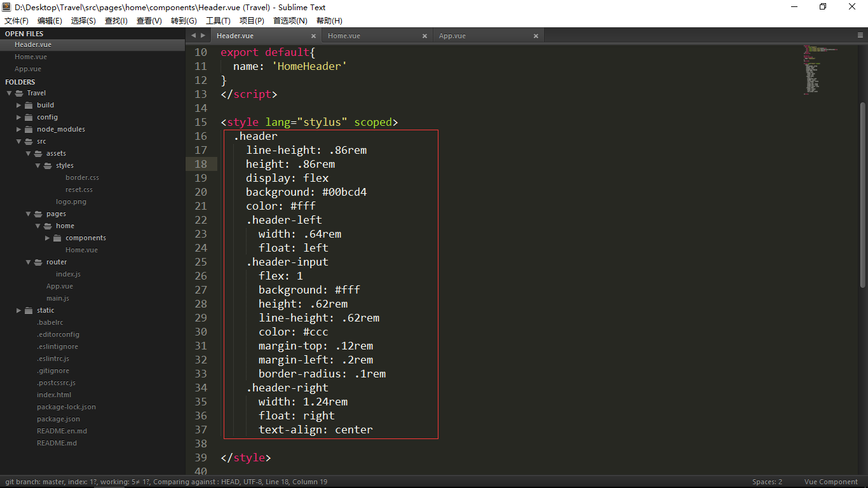Open the 工具(T) menu

[218, 21]
